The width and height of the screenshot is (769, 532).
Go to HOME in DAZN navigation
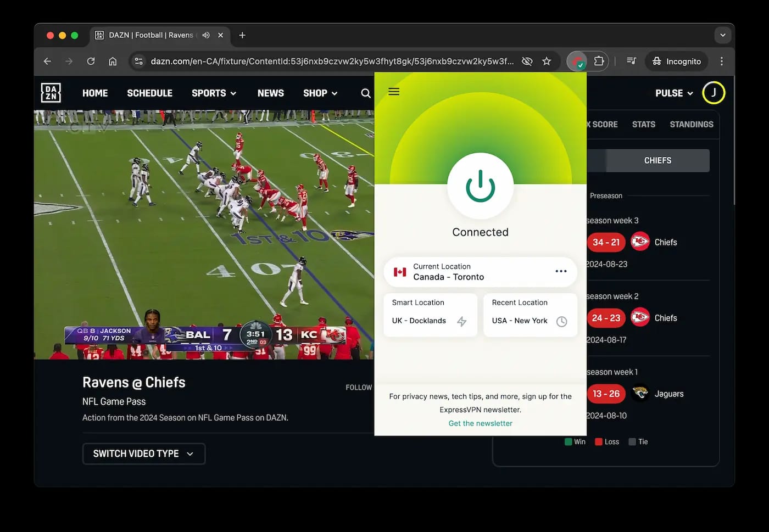tap(95, 93)
